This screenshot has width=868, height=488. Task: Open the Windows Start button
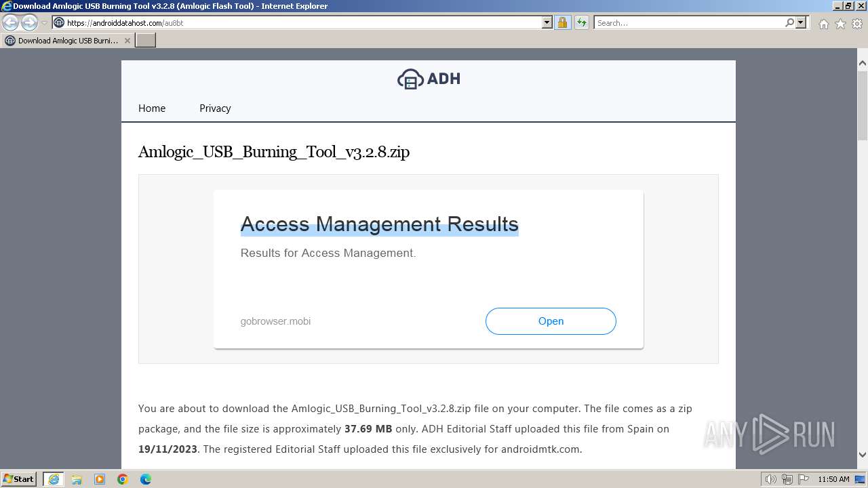click(19, 479)
